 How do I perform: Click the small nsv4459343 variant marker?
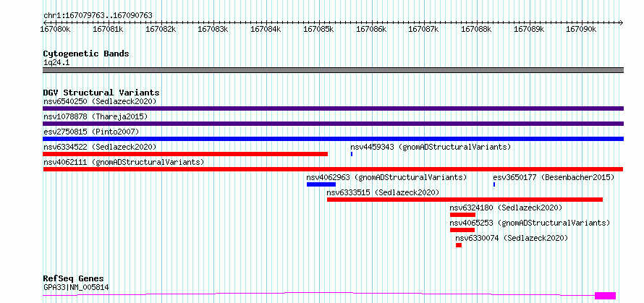point(352,154)
